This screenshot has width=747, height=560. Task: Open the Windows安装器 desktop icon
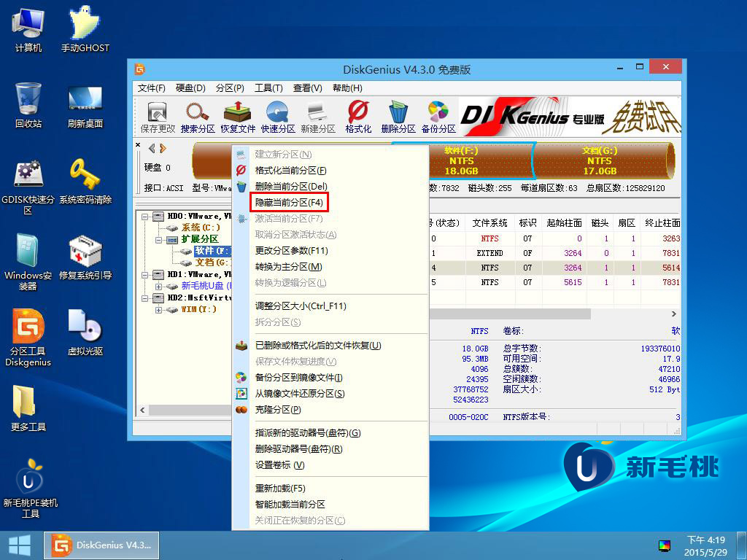tap(28, 262)
